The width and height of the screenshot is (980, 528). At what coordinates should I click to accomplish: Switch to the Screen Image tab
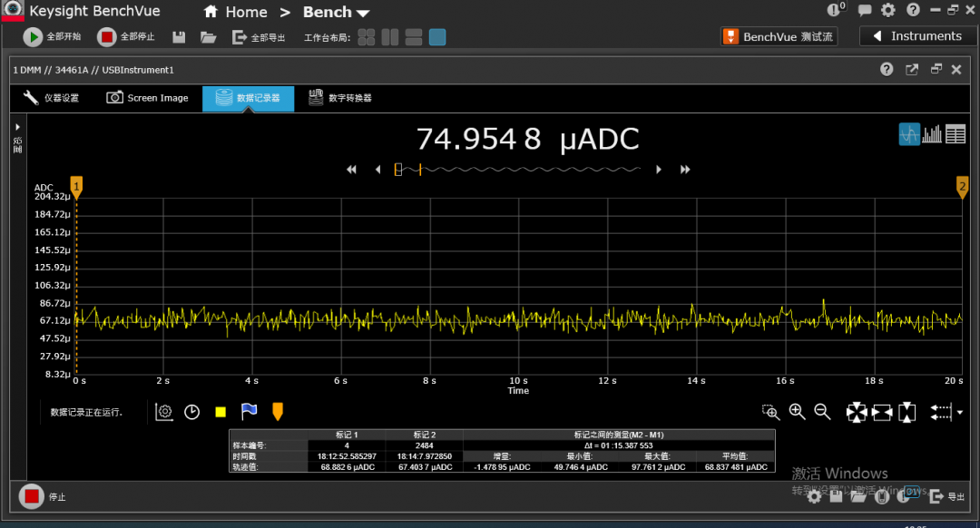coord(148,98)
